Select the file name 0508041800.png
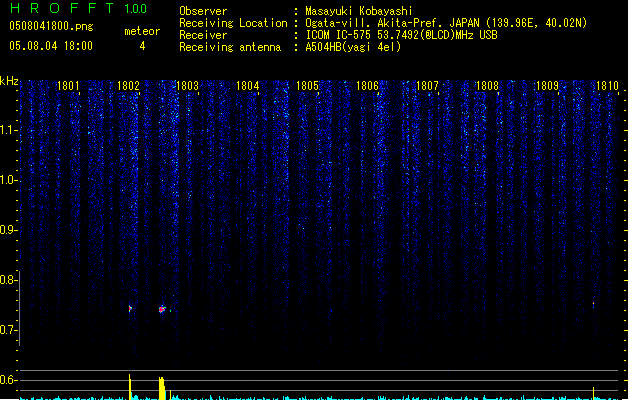 51,27
